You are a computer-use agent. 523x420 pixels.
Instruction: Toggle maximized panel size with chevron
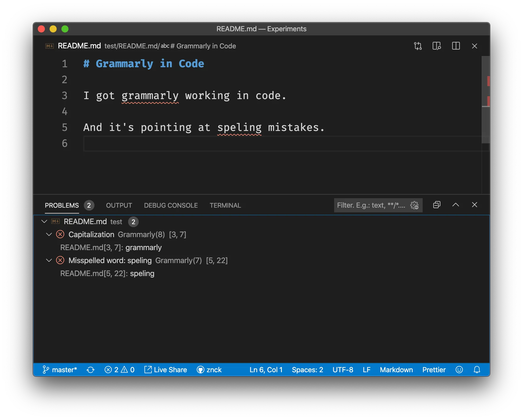[455, 205]
